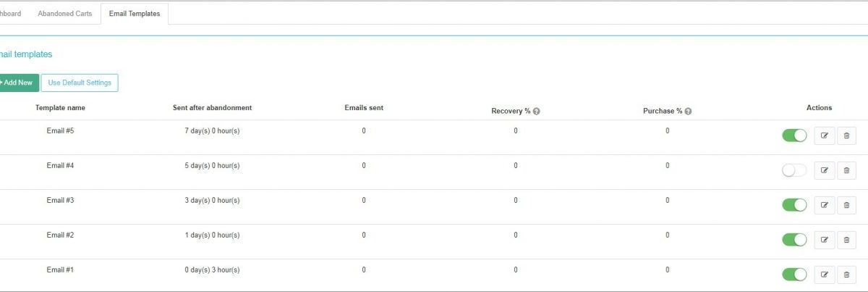Edit the Email #5 template

click(x=824, y=135)
